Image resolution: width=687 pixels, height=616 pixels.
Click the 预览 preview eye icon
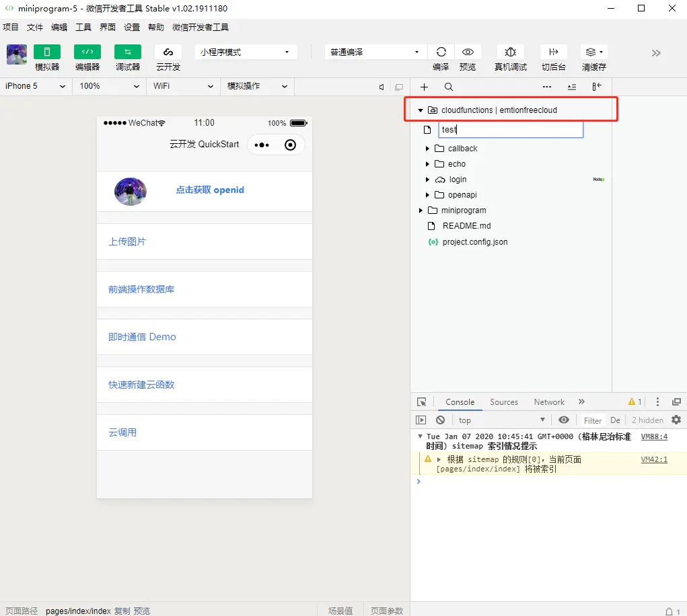point(468,52)
